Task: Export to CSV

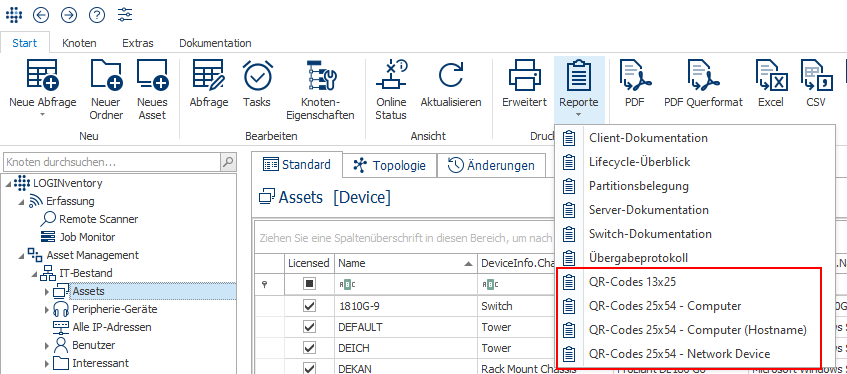Action: point(816,84)
